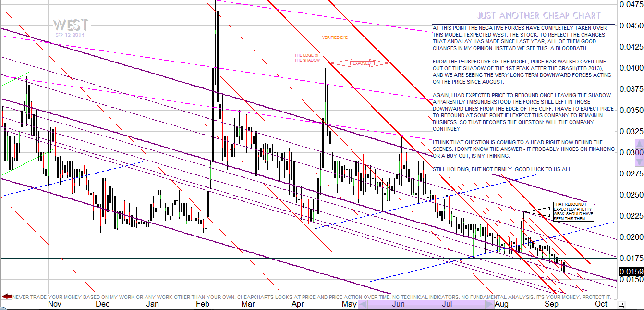This screenshot has width=644, height=310.
Task: Click the scroll-to-latest arrow icon after Oct
Action: (621, 304)
